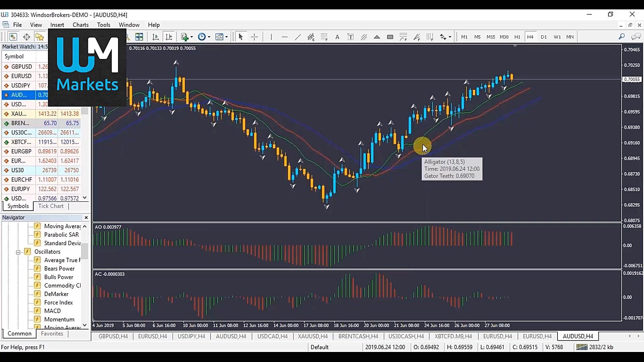
Task: Toggle the Market Watch panel icon
Action: click(13, 37)
